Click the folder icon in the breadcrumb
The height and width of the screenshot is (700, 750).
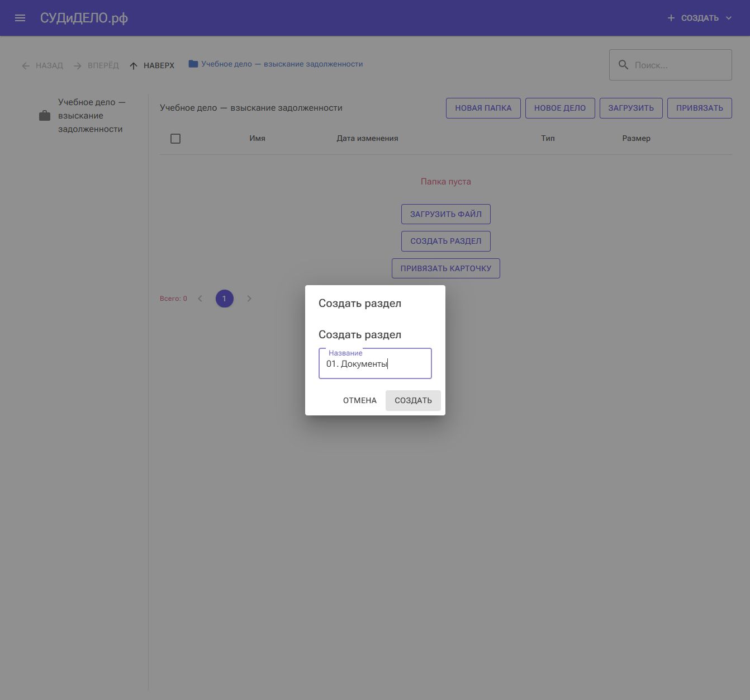pyautogui.click(x=193, y=64)
